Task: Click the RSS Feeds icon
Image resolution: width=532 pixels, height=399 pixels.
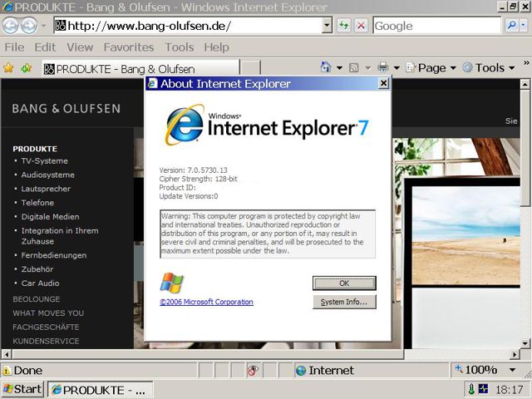Action: pos(353,68)
